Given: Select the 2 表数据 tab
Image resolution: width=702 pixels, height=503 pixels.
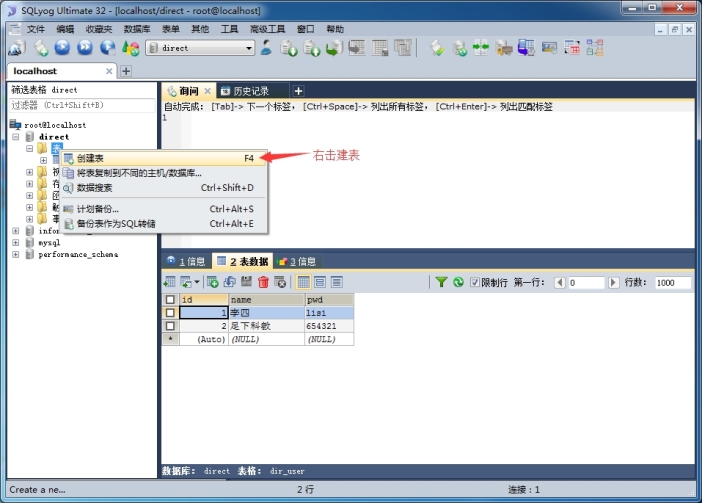Looking at the screenshot, I should tap(243, 261).
